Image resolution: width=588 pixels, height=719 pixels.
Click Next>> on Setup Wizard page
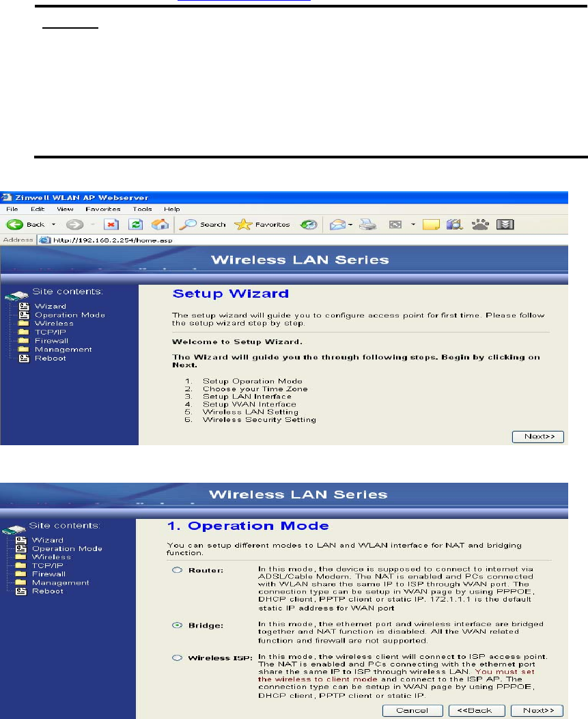click(538, 436)
